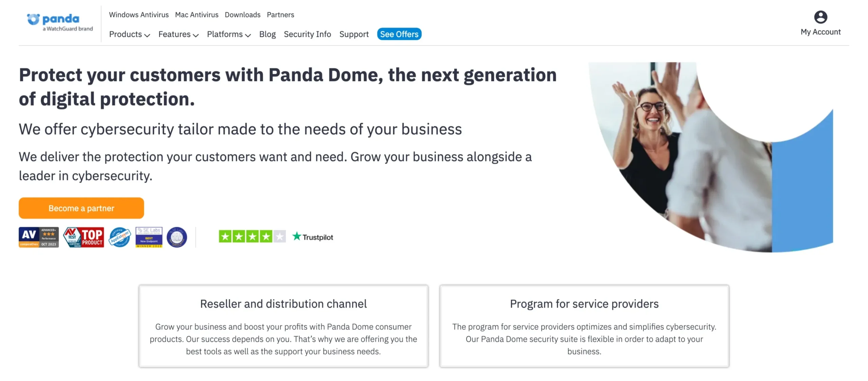Go to the Security Info page
Image resolution: width=868 pixels, height=381 pixels.
(307, 34)
